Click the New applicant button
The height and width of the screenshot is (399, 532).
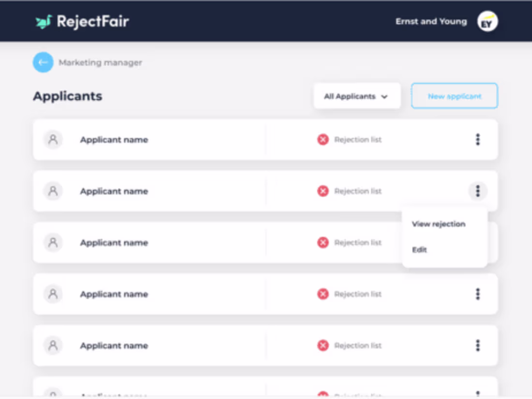coord(454,96)
